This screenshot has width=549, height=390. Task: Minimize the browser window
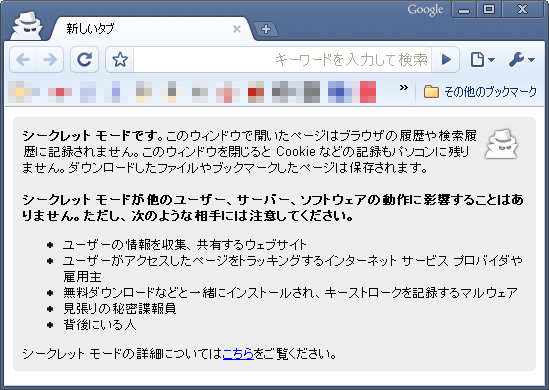pyautogui.click(x=464, y=9)
